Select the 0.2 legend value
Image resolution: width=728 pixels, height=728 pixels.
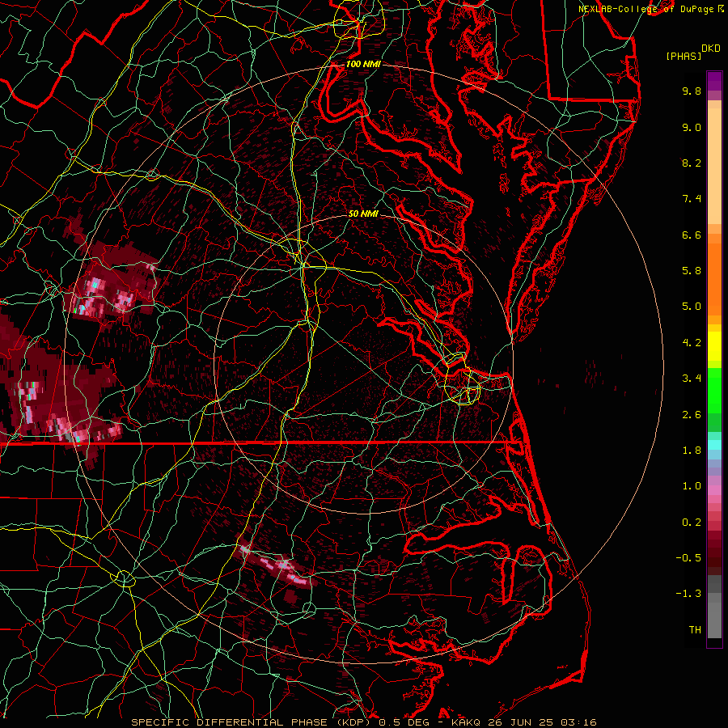692,523
